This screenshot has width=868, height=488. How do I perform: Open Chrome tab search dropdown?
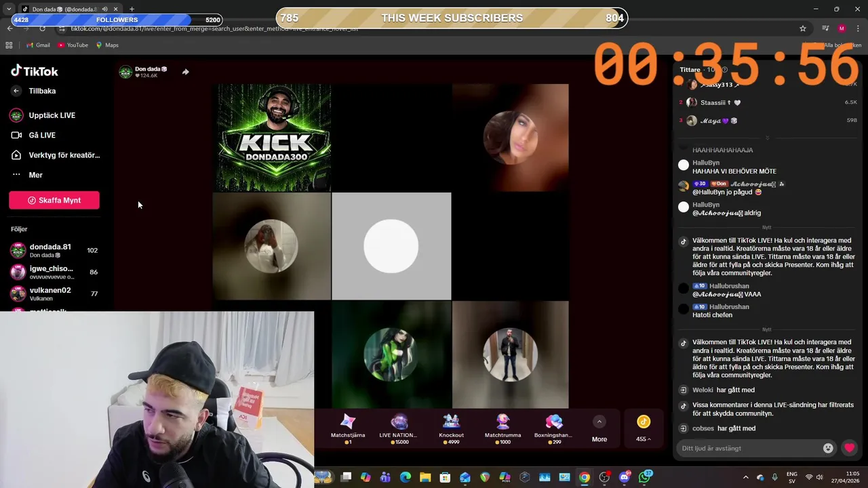coord(9,9)
